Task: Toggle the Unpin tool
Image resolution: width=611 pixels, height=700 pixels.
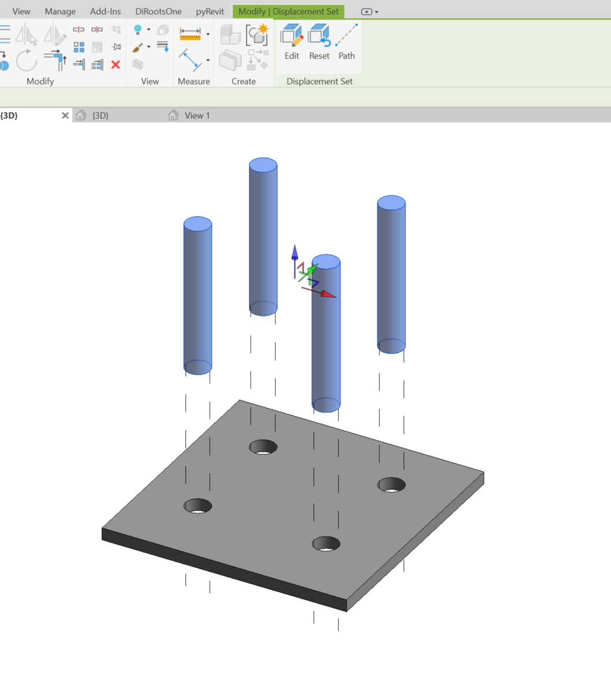Action: (117, 30)
